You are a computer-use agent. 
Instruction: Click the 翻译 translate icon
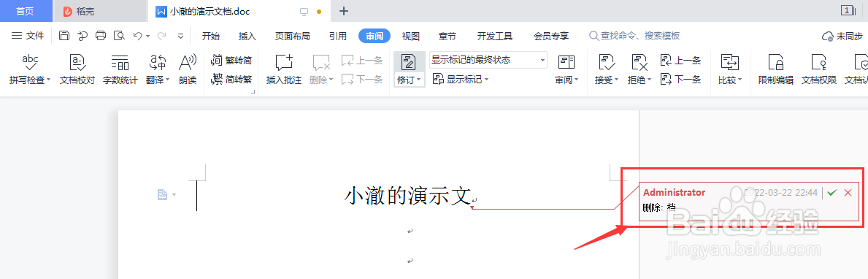click(158, 62)
